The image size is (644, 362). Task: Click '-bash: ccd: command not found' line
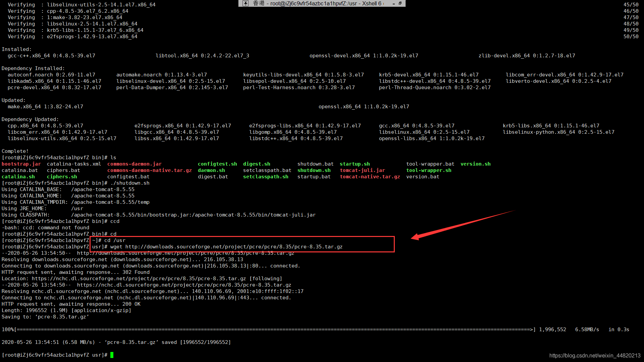45,228
